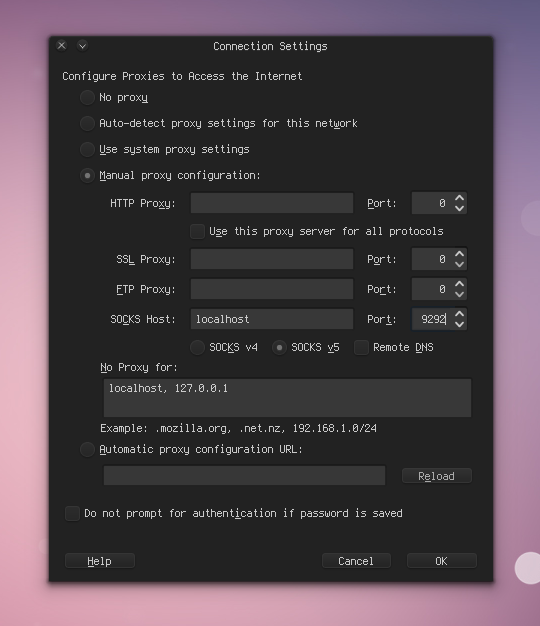The image size is (540, 626).
Task: Click the FTP Proxy port number field
Action: 432,289
